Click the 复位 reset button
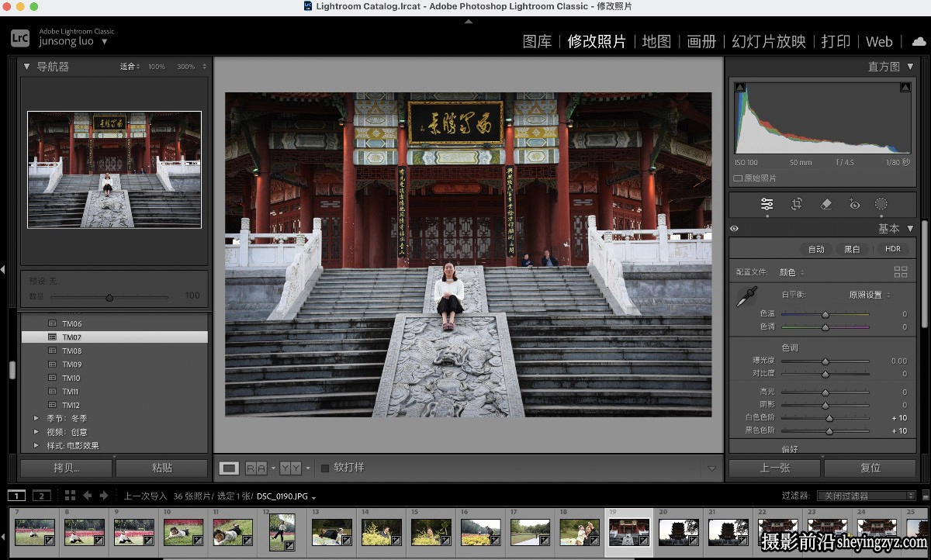 (x=870, y=468)
